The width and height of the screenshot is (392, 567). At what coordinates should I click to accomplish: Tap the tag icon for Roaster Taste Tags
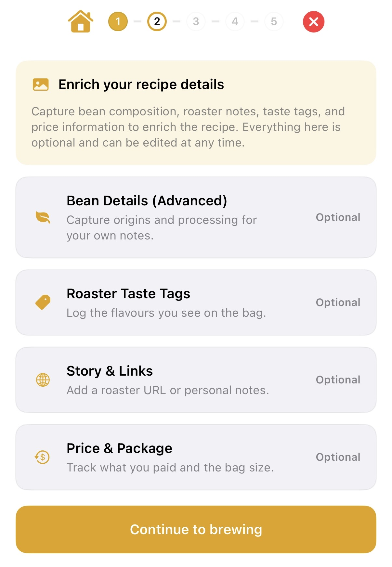[43, 303]
